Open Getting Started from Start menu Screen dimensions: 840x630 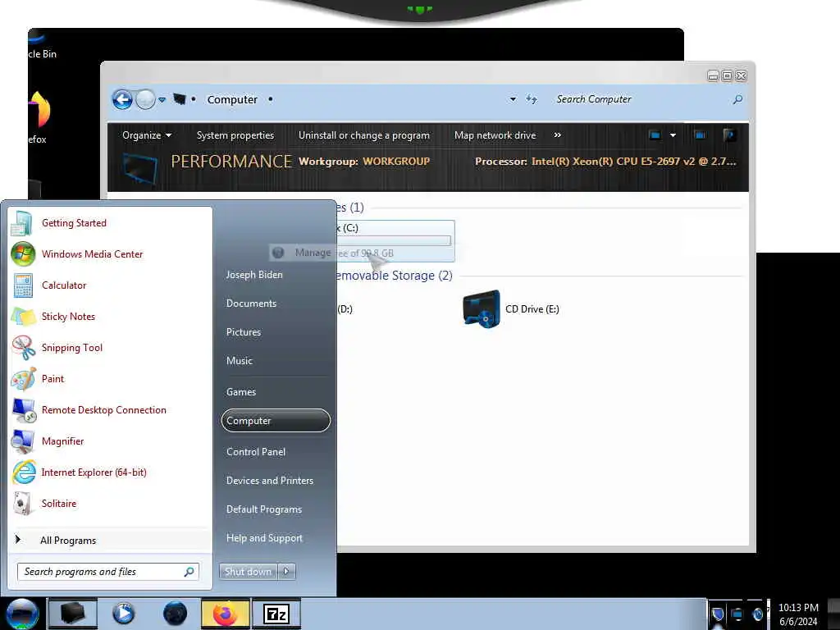74,223
